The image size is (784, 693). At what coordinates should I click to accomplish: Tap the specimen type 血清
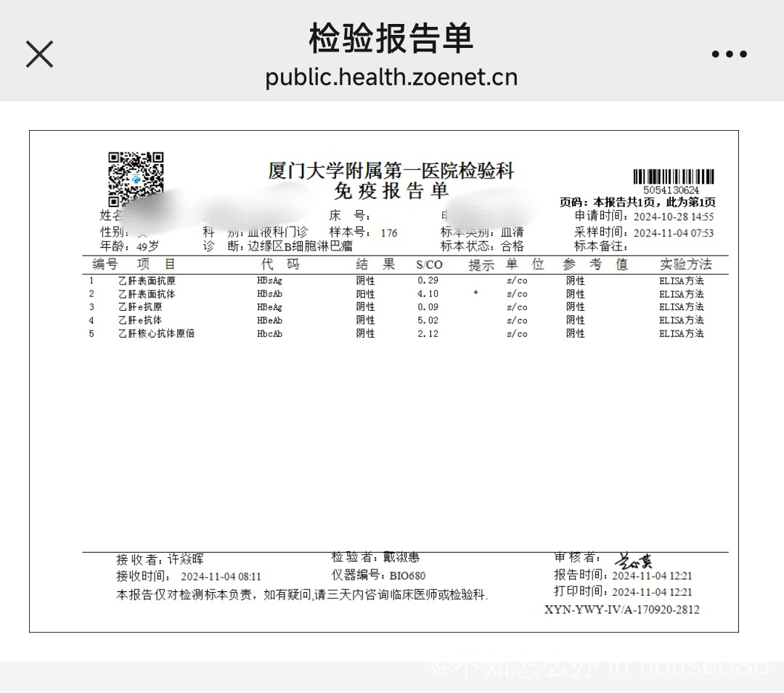coord(513,232)
